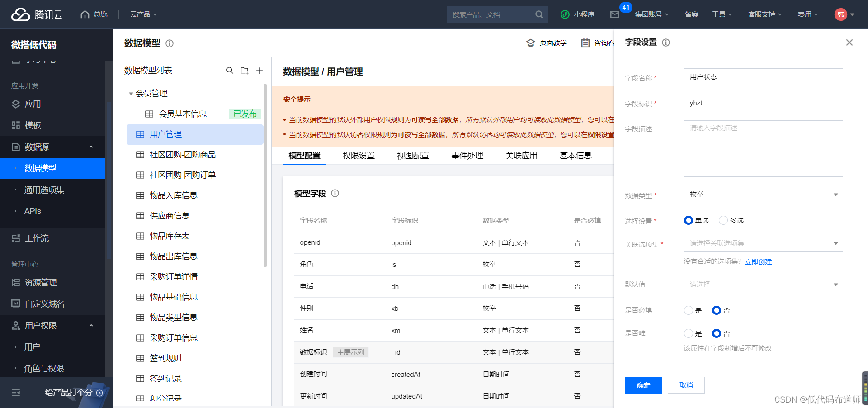
Task: Switch to the 权限设置 tab
Action: tap(359, 155)
